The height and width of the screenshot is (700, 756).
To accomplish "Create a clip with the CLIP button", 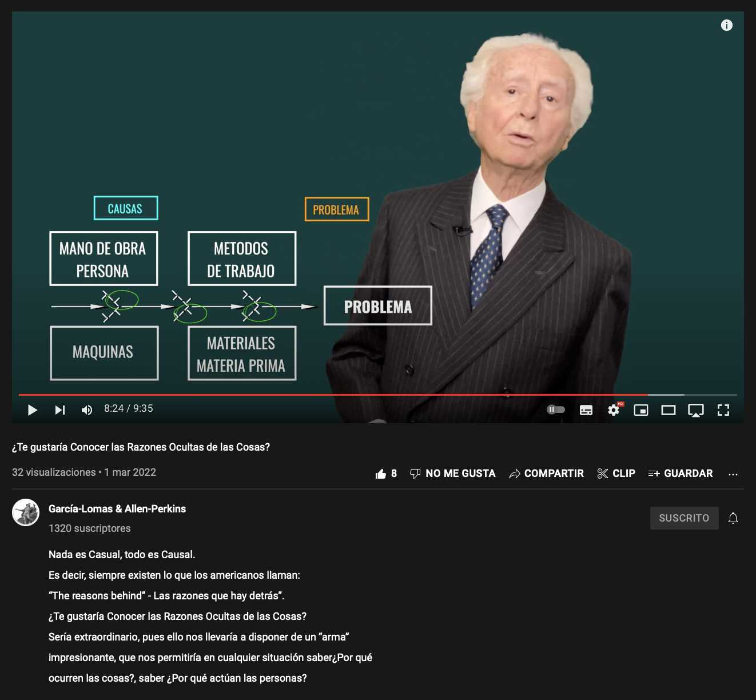I will pos(616,474).
